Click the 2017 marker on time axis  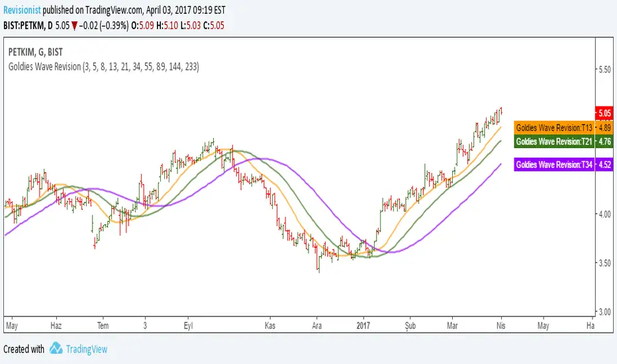coord(365,326)
